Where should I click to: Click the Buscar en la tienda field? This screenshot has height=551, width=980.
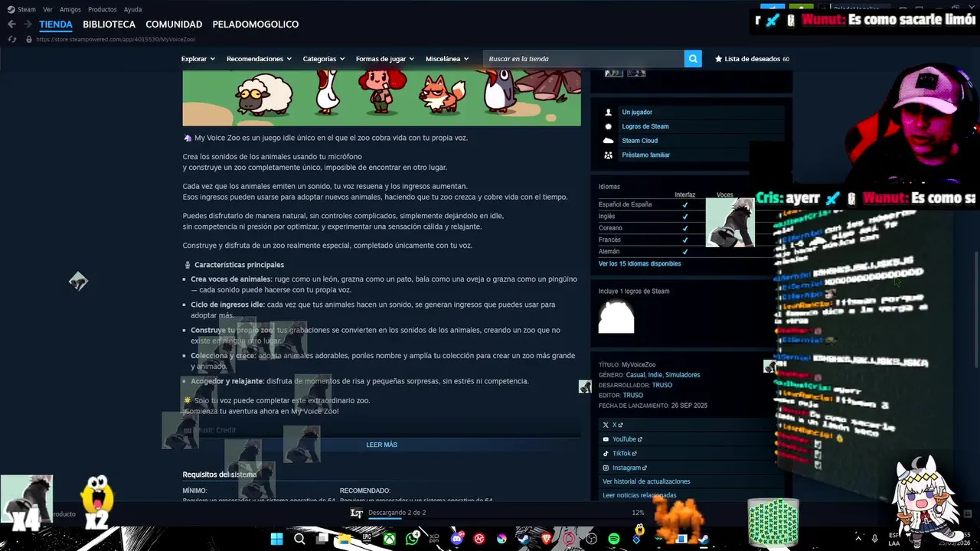(583, 59)
